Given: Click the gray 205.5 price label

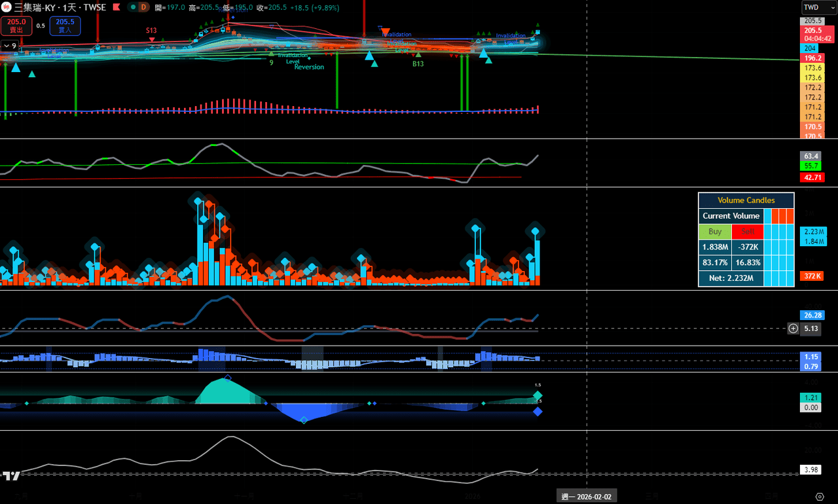Looking at the screenshot, I should click(x=812, y=21).
